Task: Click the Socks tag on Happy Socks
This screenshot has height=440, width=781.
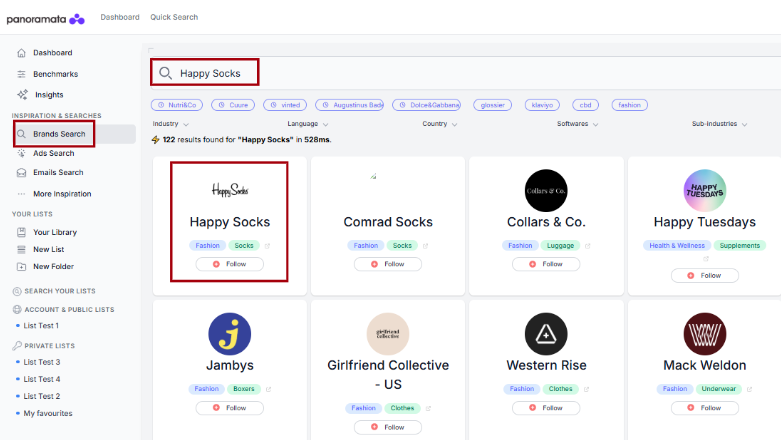Action: 244,246
